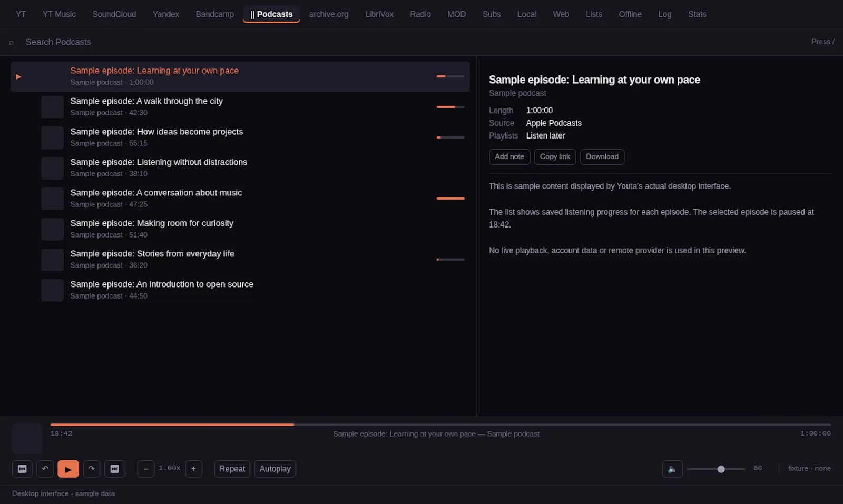Switch to the YT tab
The height and width of the screenshot is (504, 843).
(21, 14)
